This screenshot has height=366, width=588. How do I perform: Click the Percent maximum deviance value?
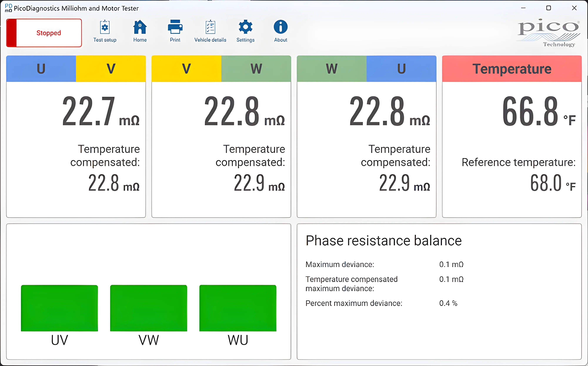coord(448,303)
